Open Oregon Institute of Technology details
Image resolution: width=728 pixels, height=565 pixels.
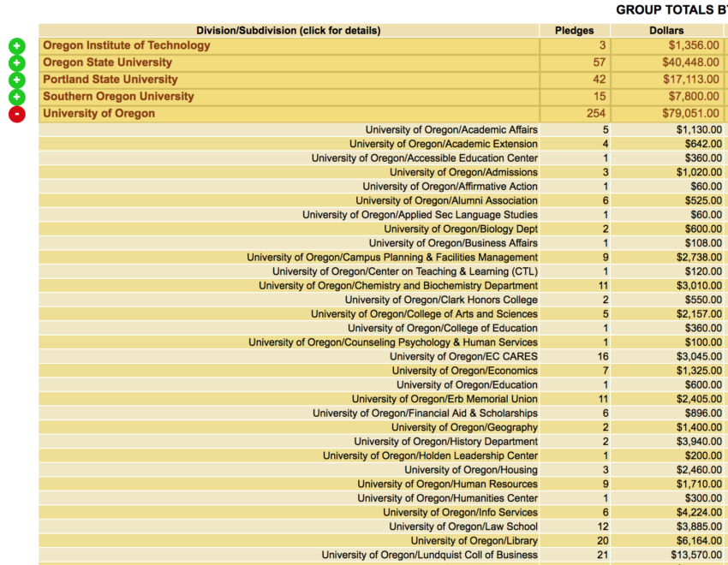pyautogui.click(x=126, y=45)
